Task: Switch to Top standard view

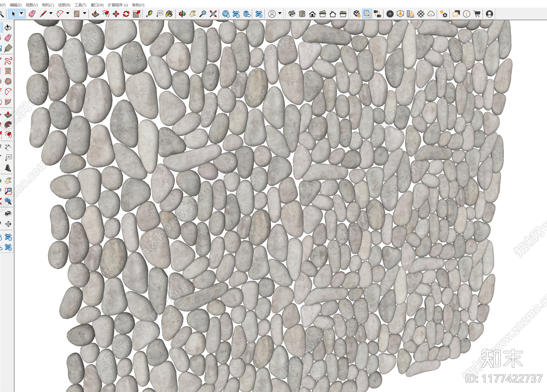Action: coord(302,14)
